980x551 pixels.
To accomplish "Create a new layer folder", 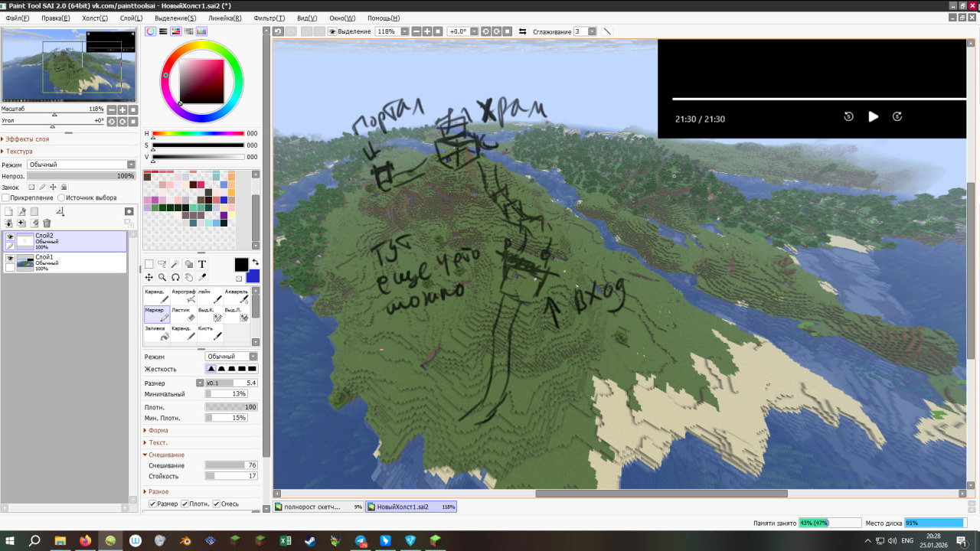I will [34, 211].
